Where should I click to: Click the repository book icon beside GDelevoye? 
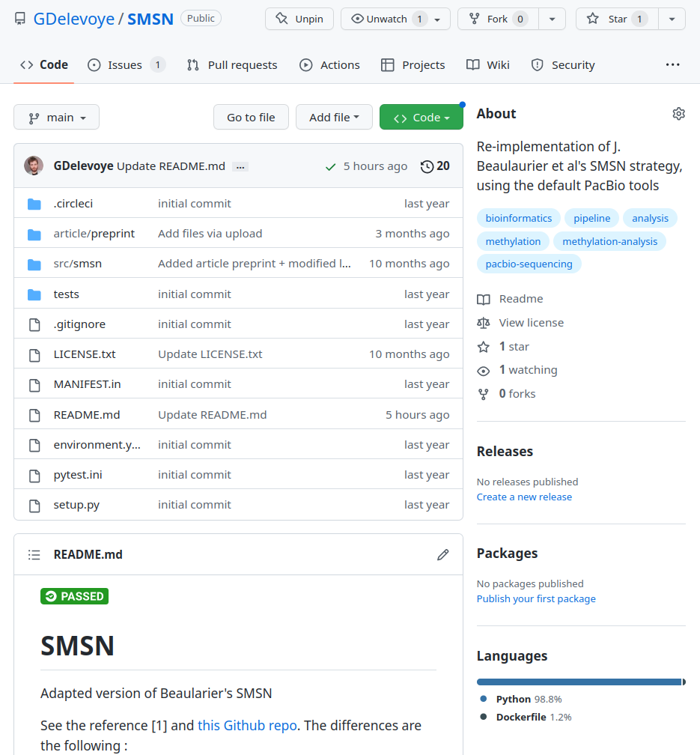click(x=19, y=19)
